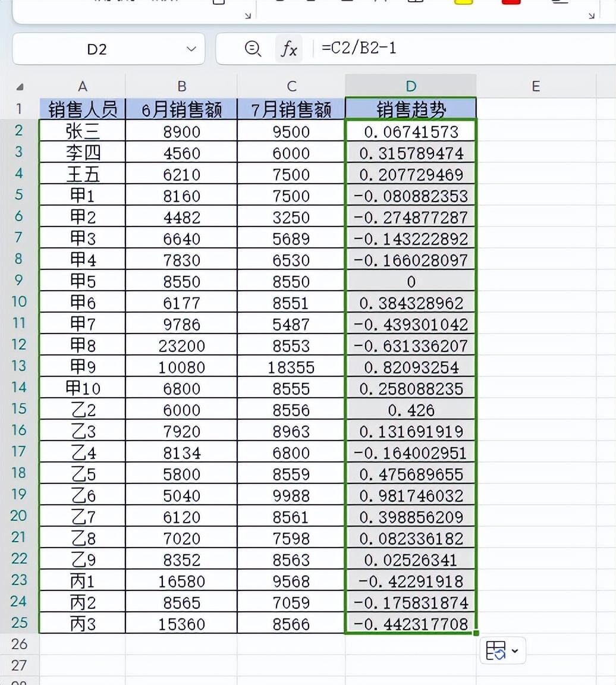The width and height of the screenshot is (616, 685).
Task: Select cell containing 李四
Action: (82, 152)
